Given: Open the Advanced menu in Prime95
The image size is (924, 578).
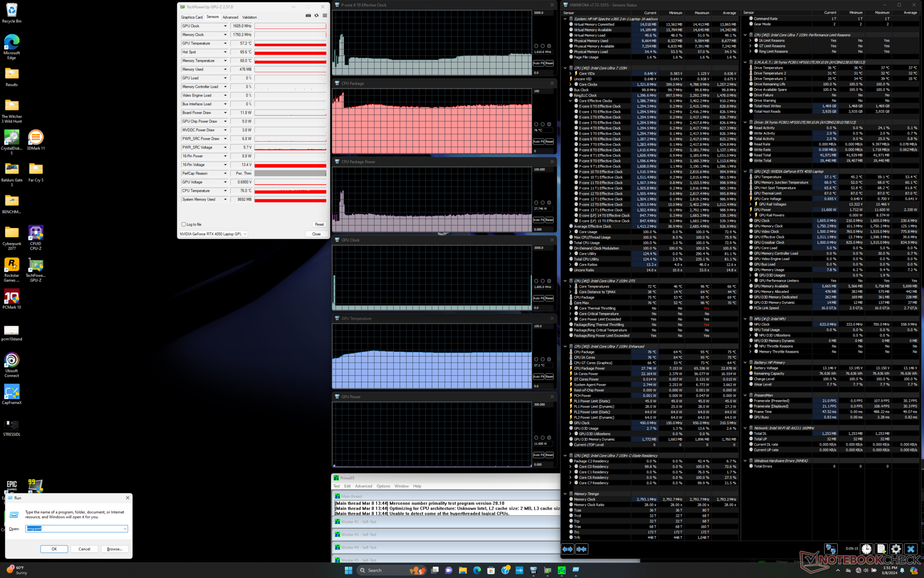Looking at the screenshot, I should 363,486.
